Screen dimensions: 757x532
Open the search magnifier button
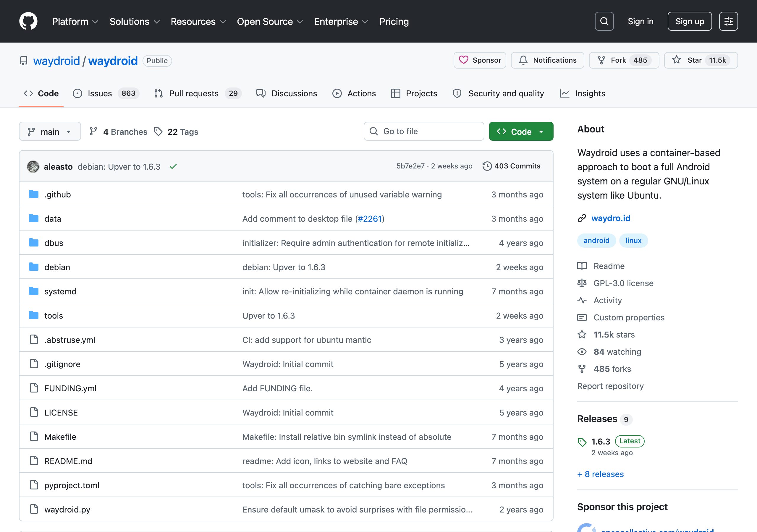pyautogui.click(x=604, y=21)
